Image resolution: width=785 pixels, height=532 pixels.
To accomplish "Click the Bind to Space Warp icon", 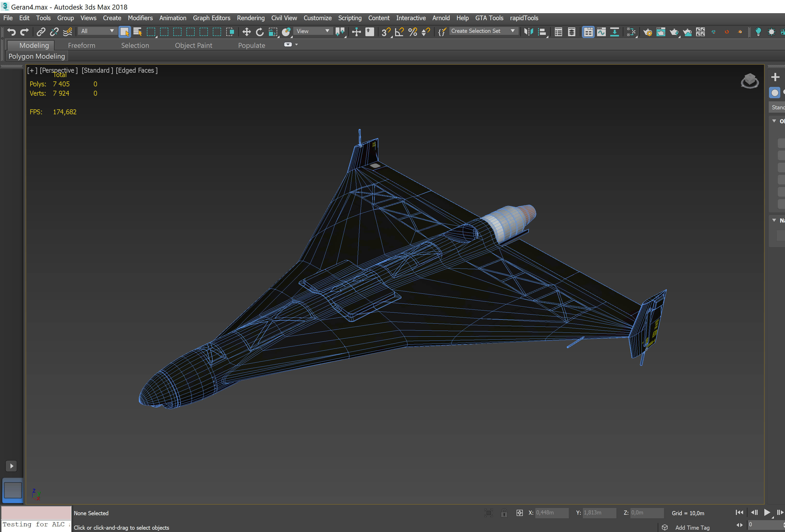I will point(67,32).
